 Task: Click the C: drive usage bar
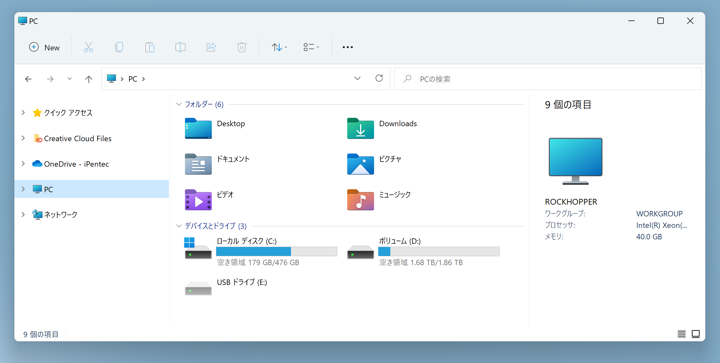coord(277,251)
